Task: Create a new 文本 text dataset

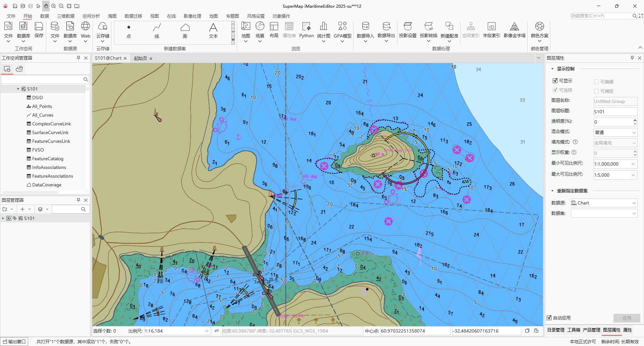Action: 213,30
